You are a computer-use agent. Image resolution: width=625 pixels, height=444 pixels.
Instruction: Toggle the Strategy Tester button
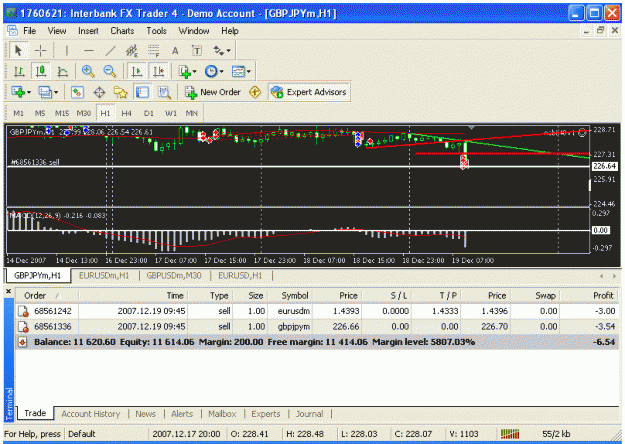[164, 92]
